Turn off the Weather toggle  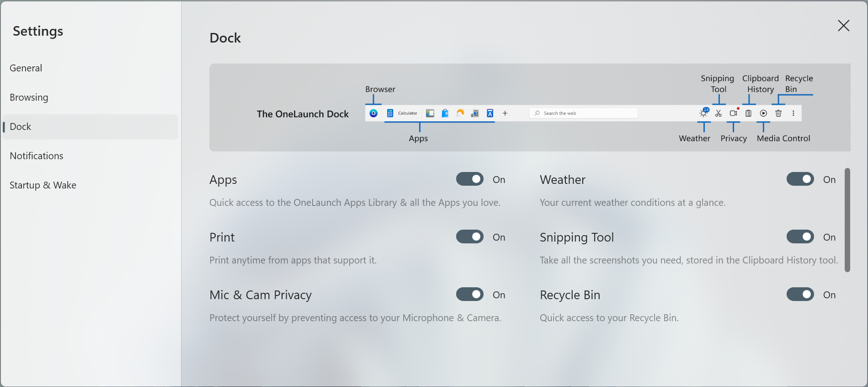click(x=800, y=179)
